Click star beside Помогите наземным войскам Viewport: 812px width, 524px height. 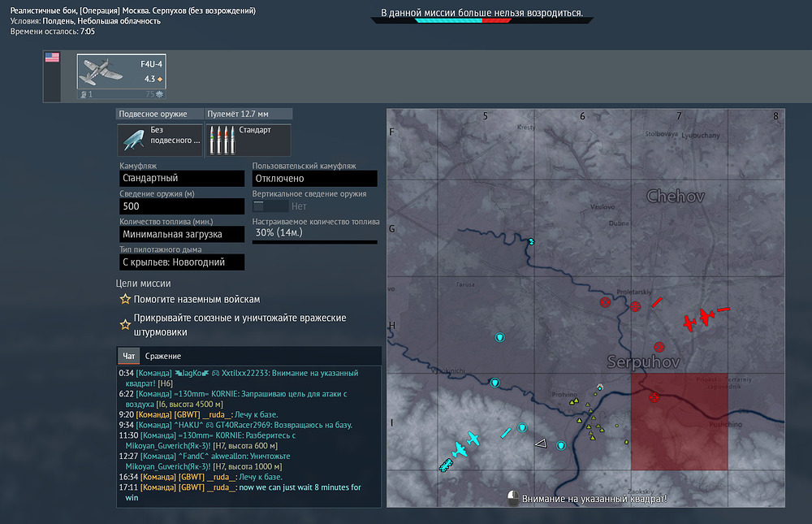click(125, 299)
